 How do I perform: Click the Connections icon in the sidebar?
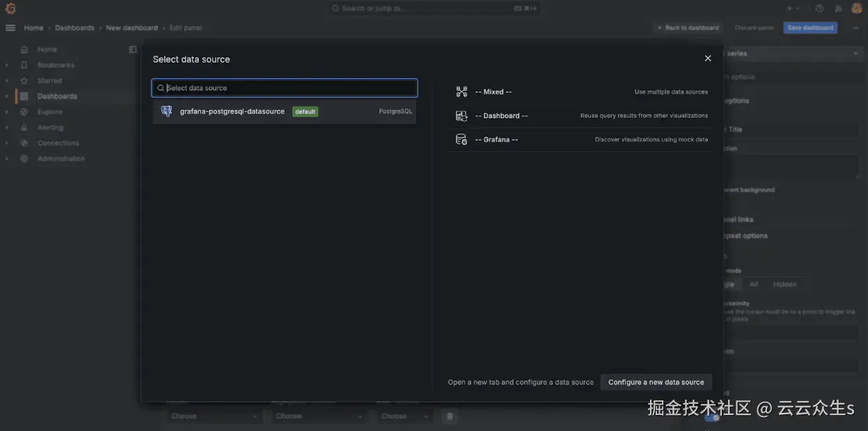pos(24,143)
